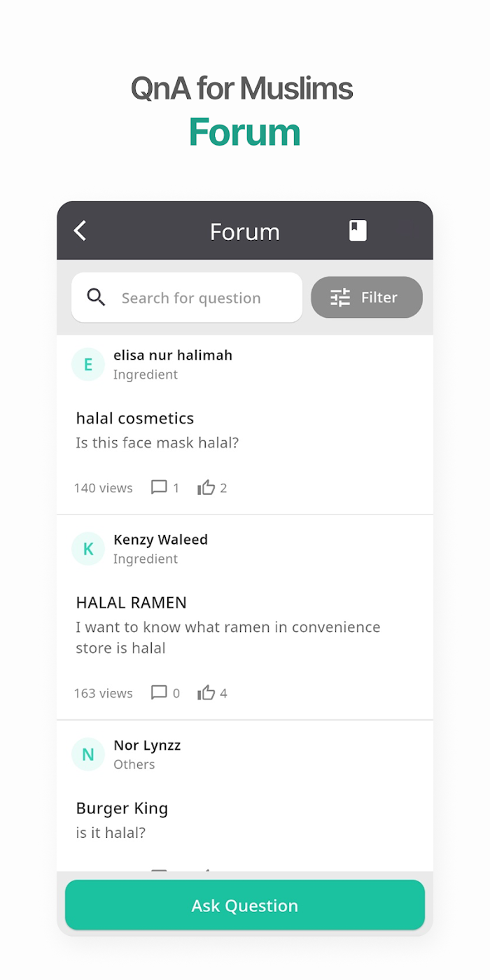
Task: Click the magnifier search icon
Action: (96, 297)
